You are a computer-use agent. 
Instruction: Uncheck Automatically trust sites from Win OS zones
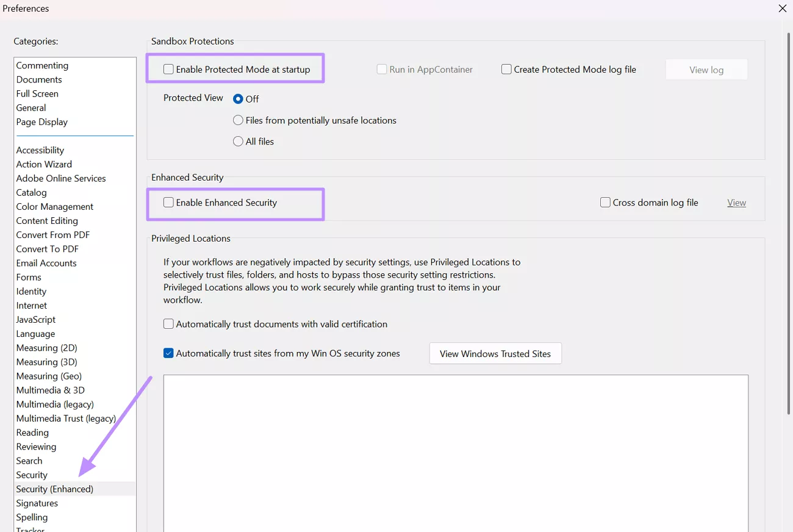[168, 353]
